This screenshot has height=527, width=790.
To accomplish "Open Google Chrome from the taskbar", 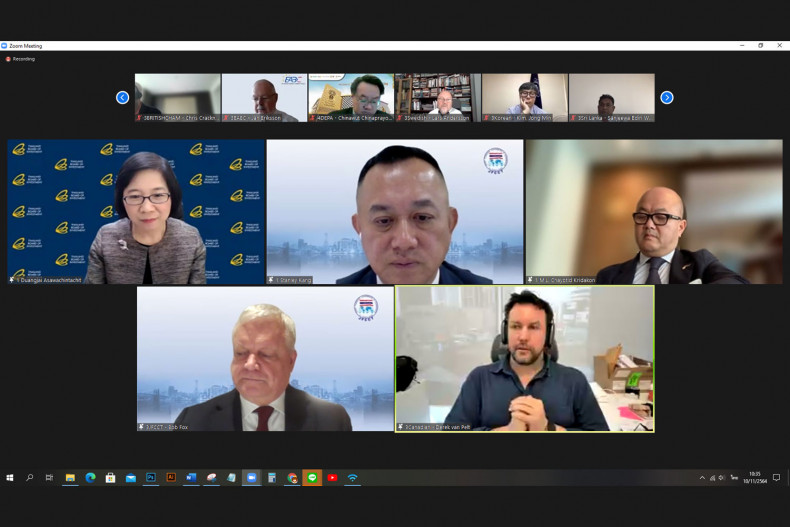I will pos(292,478).
